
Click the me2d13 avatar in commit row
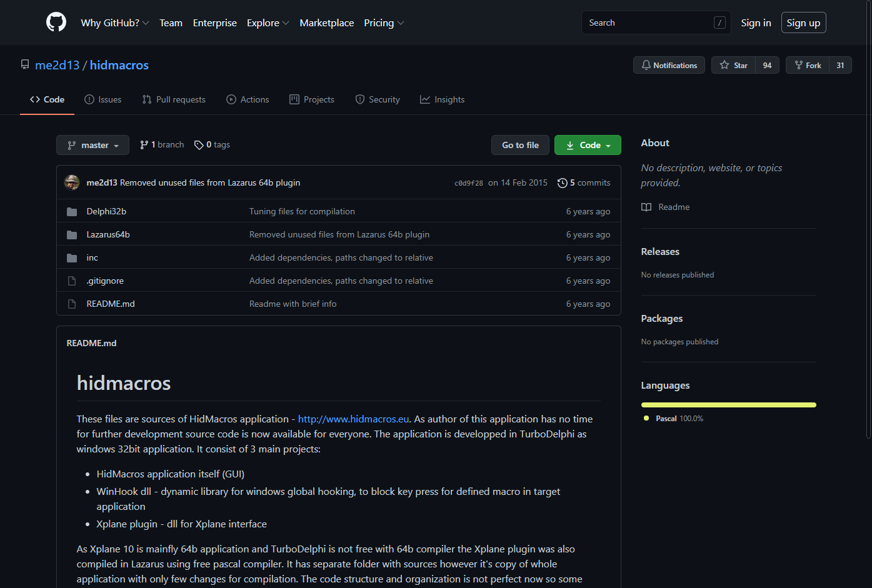[x=72, y=182]
